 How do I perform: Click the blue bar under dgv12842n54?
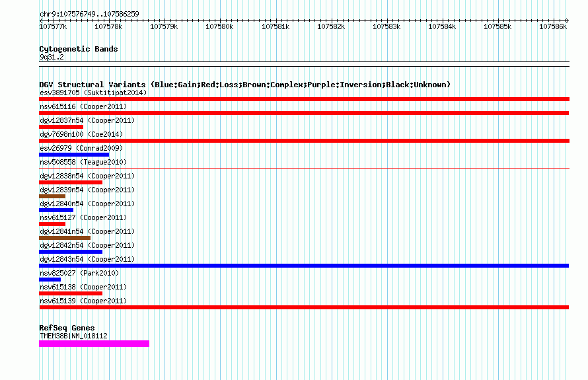click(71, 252)
